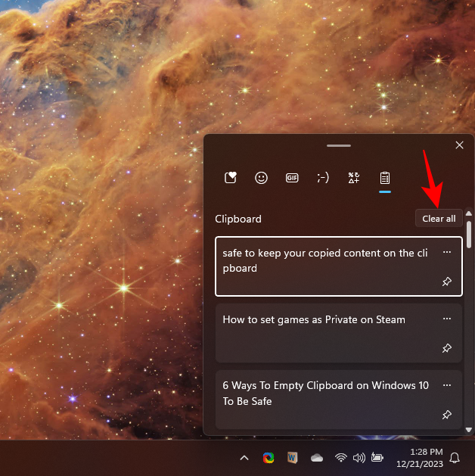Pin the 'How to set games' item

446,348
